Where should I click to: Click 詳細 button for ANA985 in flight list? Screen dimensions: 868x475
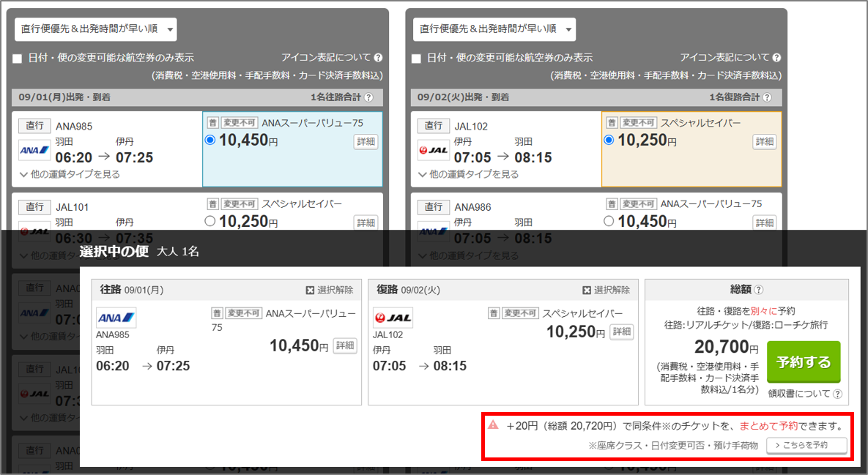[366, 142]
